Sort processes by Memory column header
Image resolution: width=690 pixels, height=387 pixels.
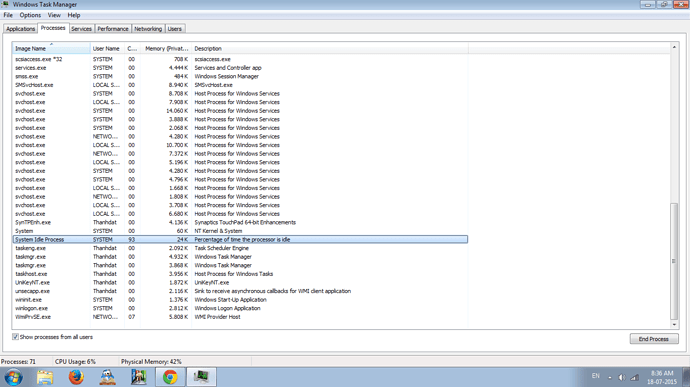[x=166, y=48]
